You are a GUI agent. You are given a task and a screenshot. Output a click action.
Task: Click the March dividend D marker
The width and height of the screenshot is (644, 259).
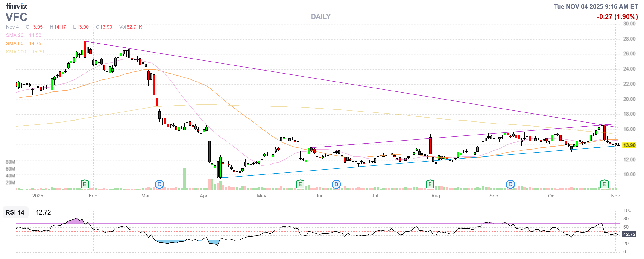click(x=159, y=185)
